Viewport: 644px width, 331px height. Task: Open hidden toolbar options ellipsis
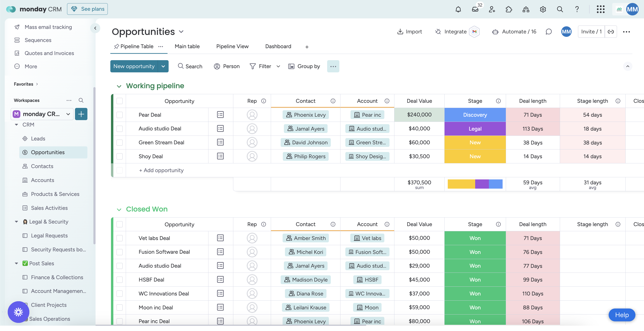(x=333, y=66)
